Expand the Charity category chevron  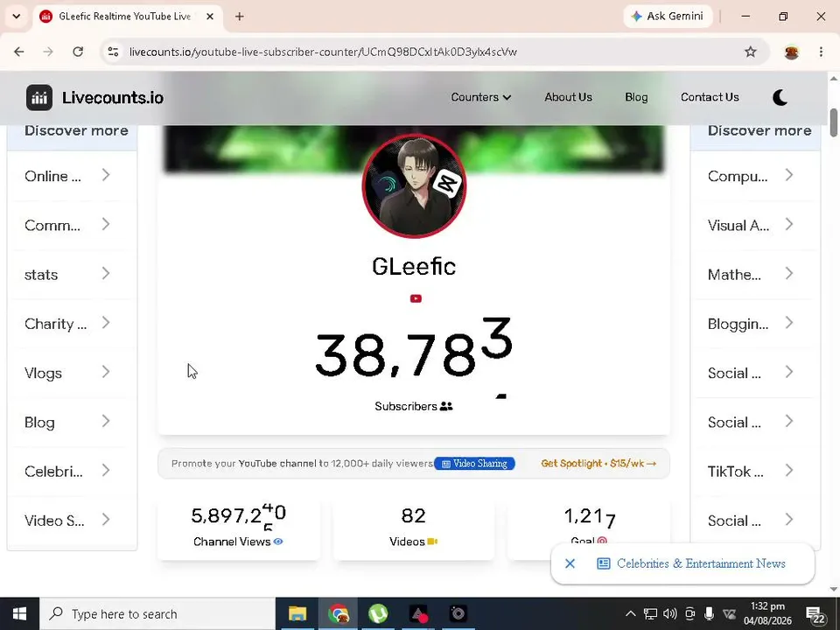[106, 323]
